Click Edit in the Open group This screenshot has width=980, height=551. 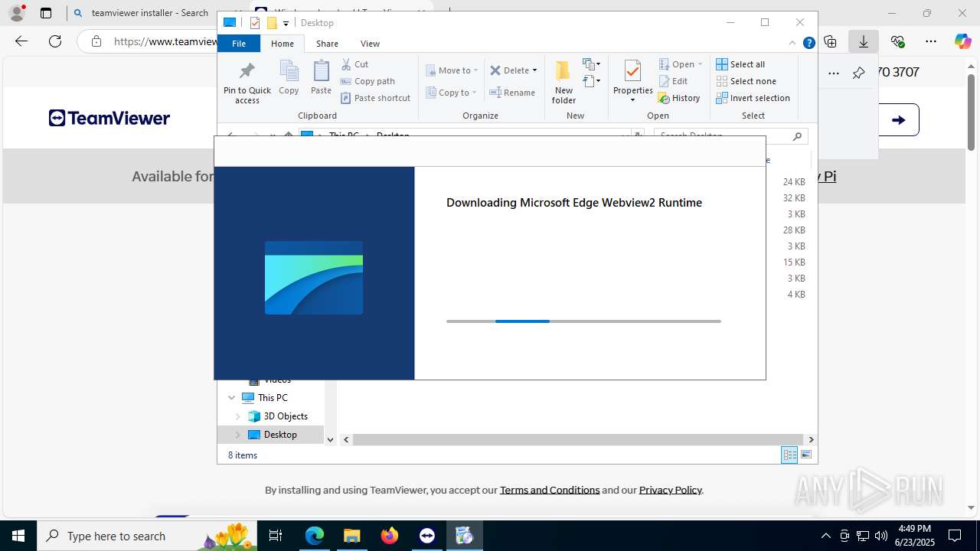tap(673, 81)
